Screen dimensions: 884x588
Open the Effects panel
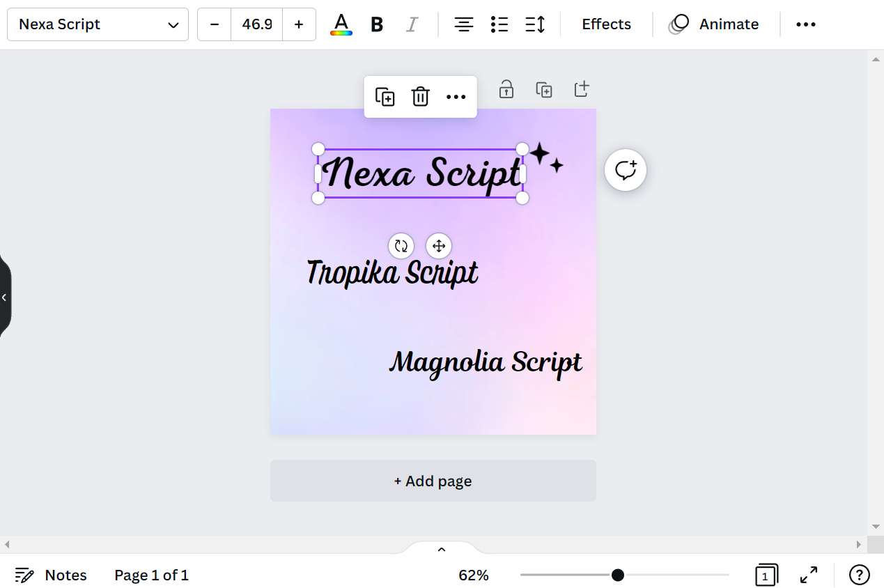605,24
